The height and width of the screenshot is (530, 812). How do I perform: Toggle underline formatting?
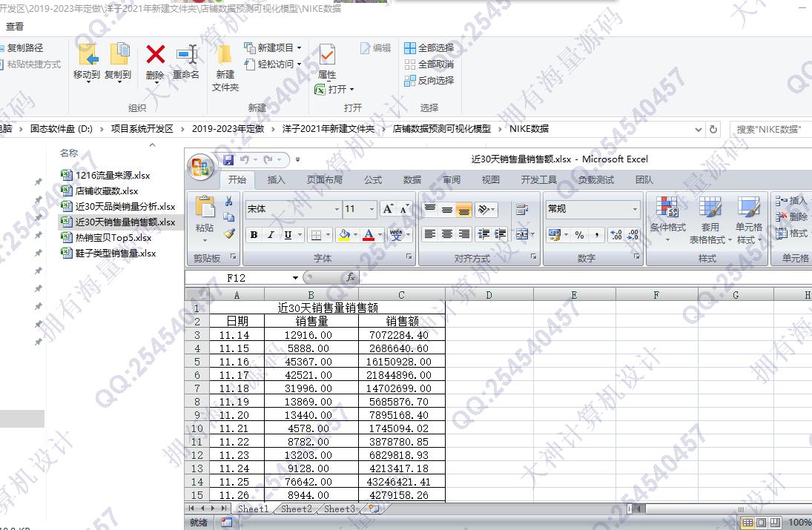point(288,235)
